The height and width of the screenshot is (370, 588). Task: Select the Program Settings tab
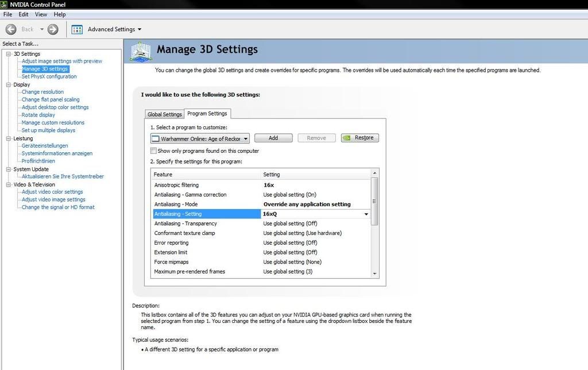(207, 113)
